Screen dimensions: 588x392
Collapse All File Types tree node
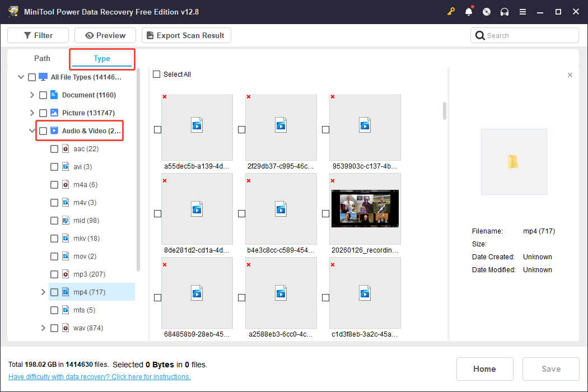[21, 77]
